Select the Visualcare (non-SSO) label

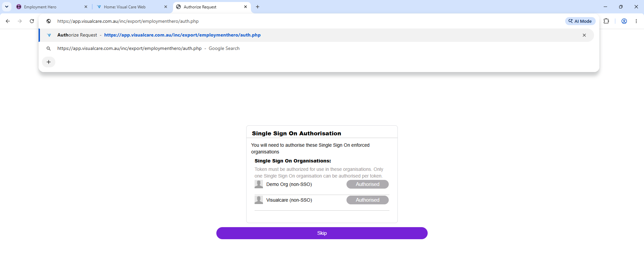tap(289, 200)
